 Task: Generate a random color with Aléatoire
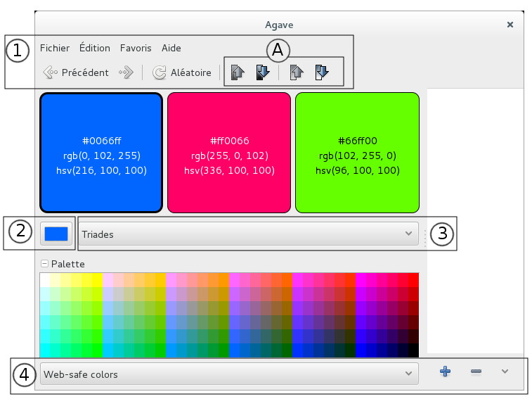[182, 72]
